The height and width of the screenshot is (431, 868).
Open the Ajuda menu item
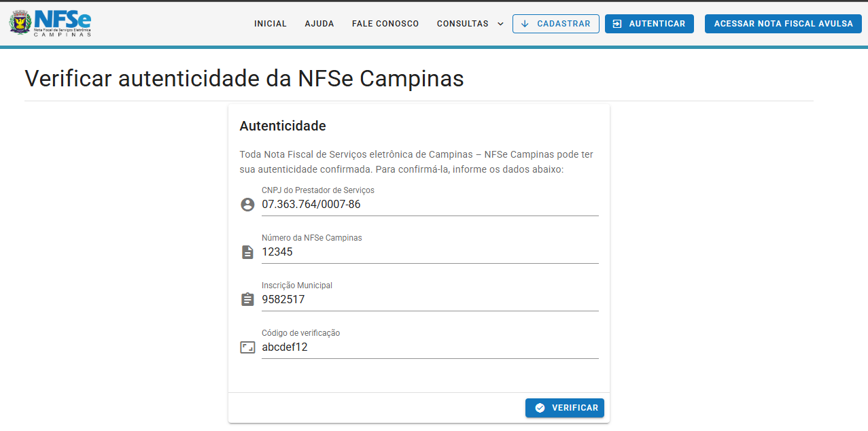point(319,24)
